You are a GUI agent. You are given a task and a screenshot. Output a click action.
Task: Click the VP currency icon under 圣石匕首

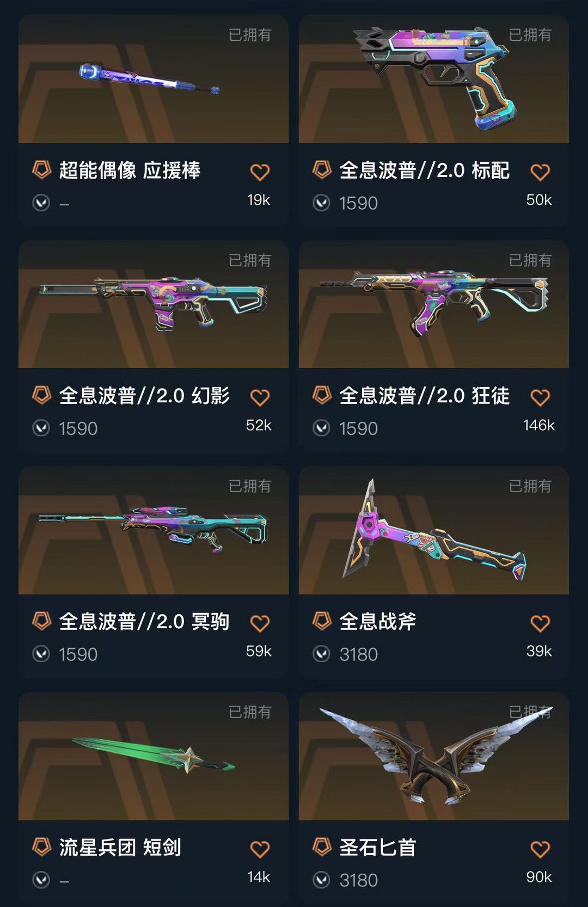(321, 880)
